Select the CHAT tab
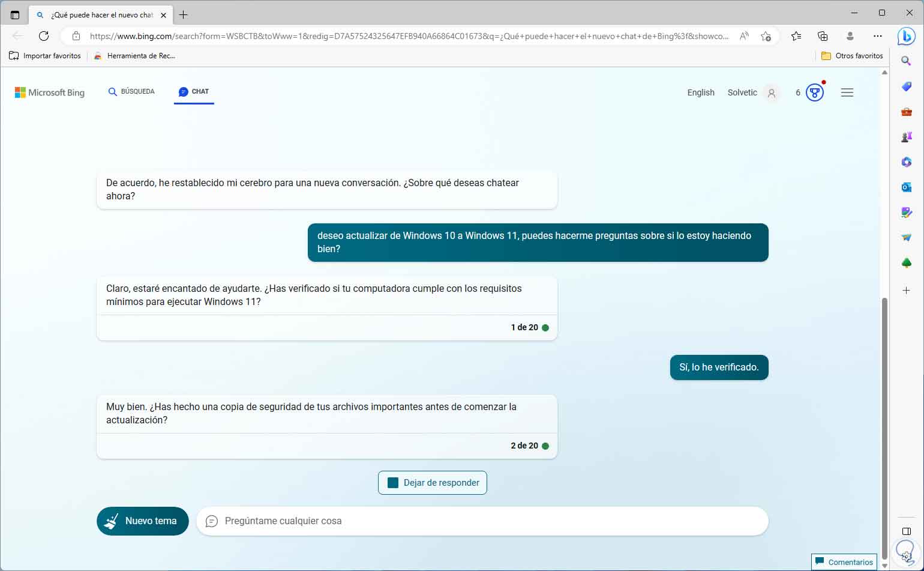924x571 pixels. 194,92
